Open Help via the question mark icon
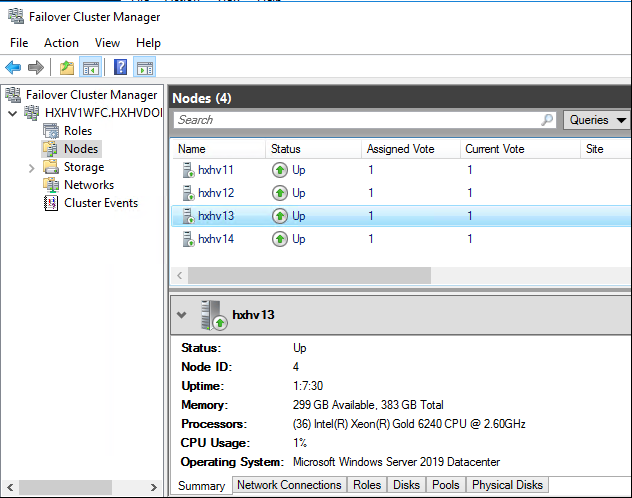The image size is (632, 498). [120, 67]
